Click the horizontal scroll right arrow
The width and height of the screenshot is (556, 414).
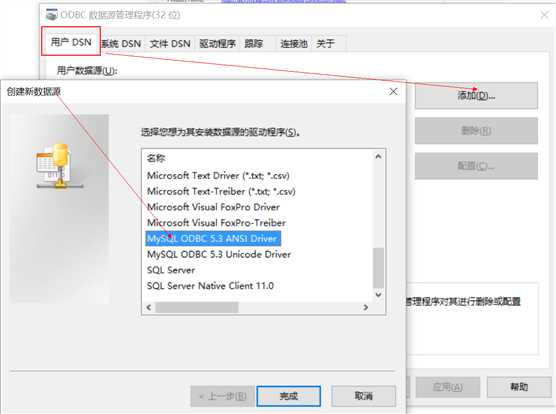click(366, 307)
